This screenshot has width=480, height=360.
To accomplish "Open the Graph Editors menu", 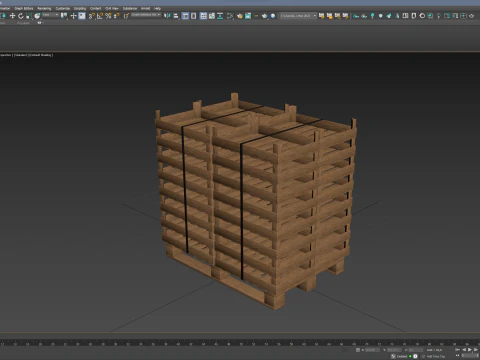I will 24,8.
